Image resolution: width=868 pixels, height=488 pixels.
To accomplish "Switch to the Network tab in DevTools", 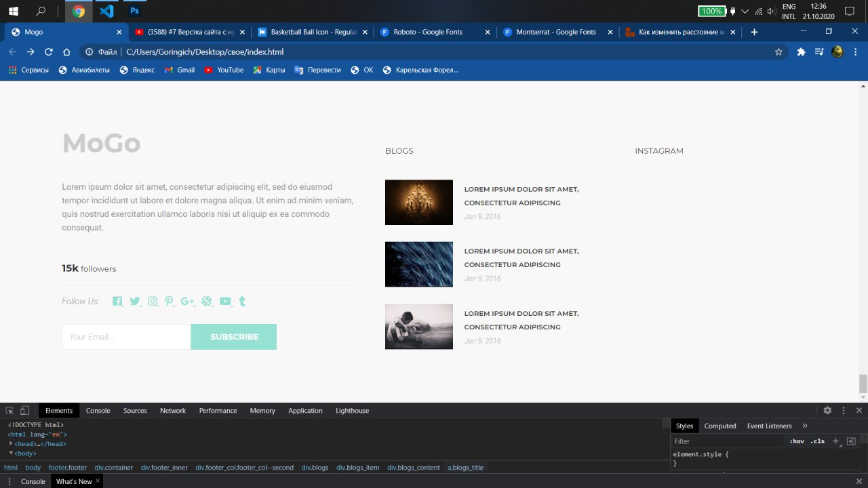I will [173, 411].
